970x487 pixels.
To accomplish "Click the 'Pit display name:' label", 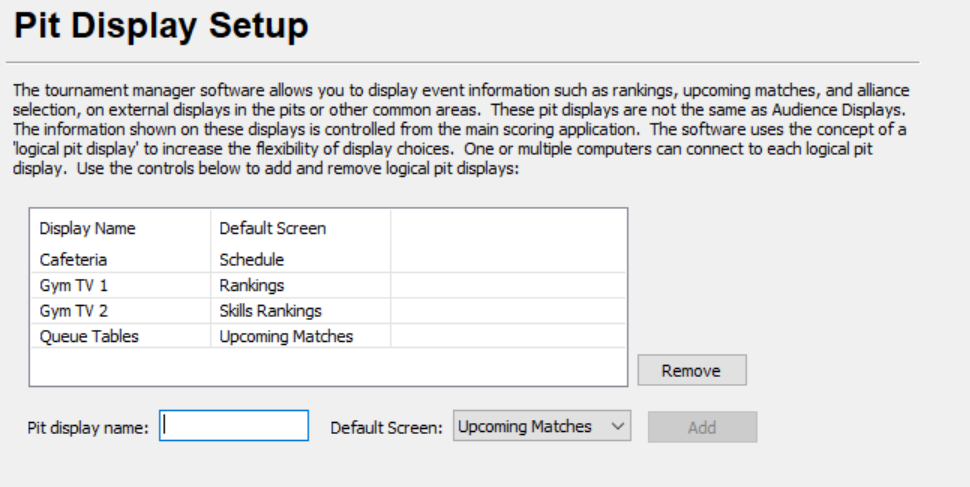I will (88, 427).
